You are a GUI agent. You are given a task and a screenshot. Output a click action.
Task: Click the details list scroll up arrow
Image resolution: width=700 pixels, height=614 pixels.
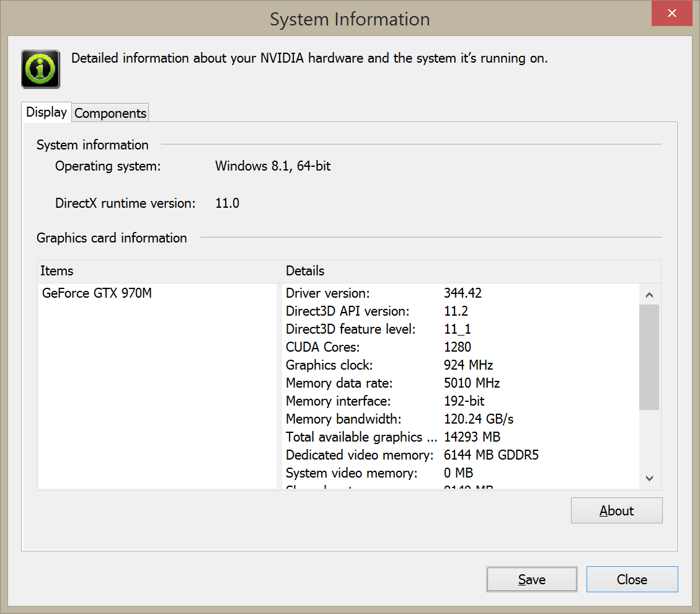point(649,295)
